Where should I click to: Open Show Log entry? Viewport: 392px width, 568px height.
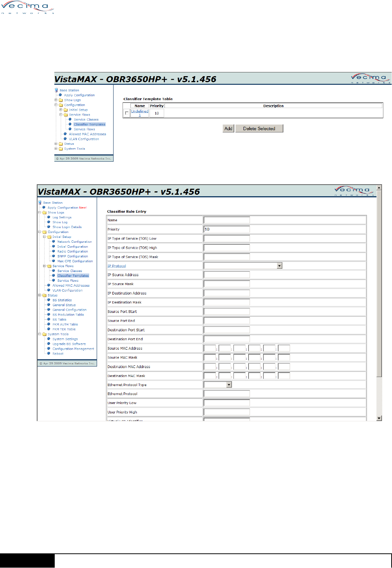(60, 222)
